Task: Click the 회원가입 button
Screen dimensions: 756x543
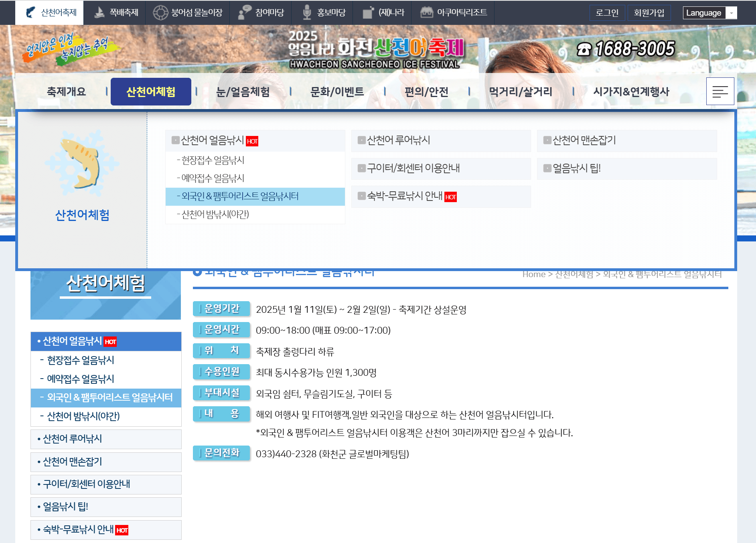Action: (x=649, y=13)
